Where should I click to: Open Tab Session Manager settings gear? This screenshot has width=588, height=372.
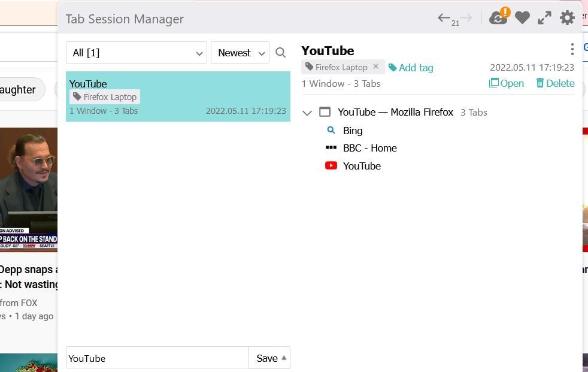(566, 17)
